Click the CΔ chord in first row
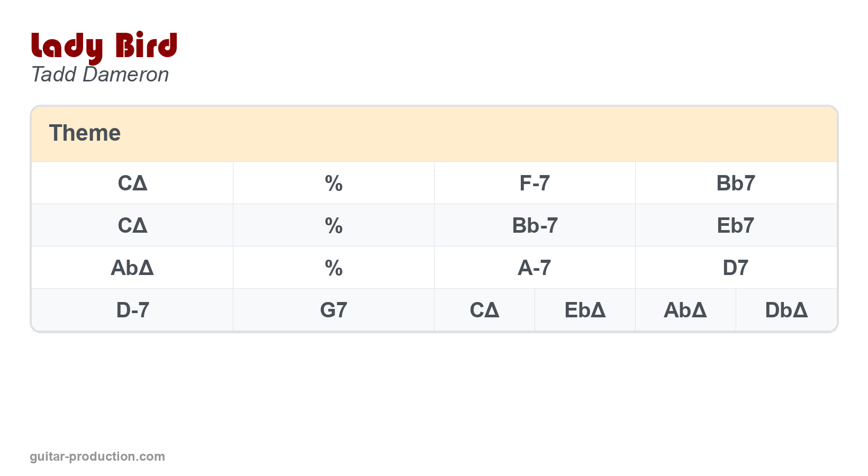The width and height of the screenshot is (868, 476). pyautogui.click(x=132, y=184)
